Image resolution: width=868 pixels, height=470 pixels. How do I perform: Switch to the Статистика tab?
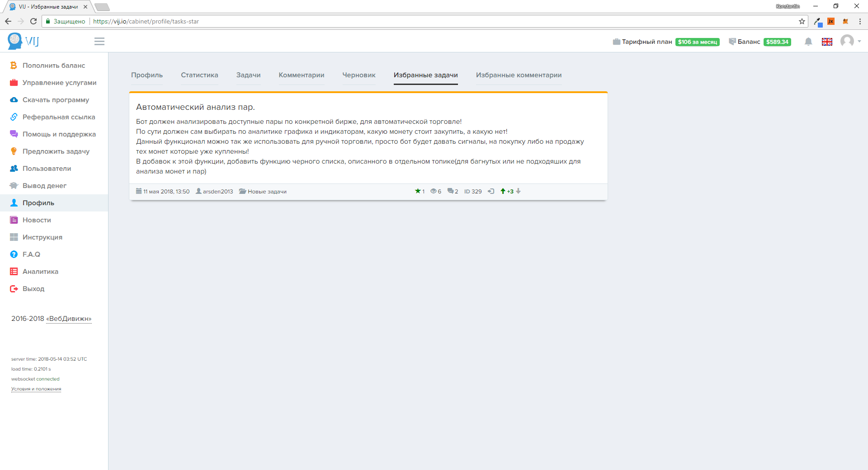click(199, 75)
